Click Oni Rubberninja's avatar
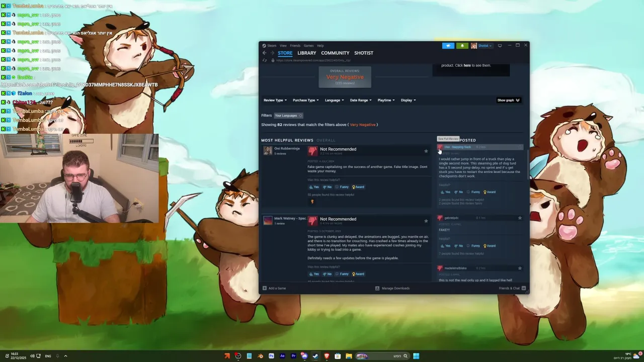This screenshot has height=362, width=644. 268,151
